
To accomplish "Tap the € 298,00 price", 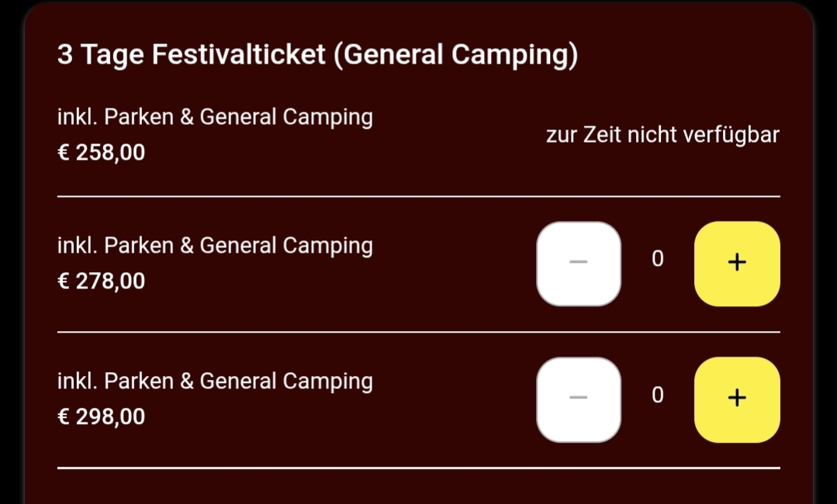I will (x=102, y=417).
